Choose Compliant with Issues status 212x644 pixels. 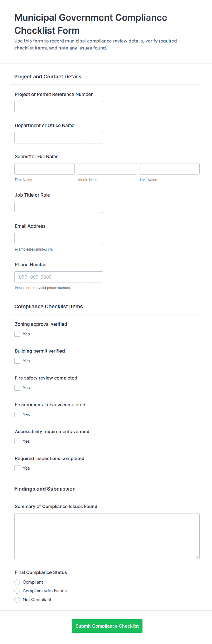pyautogui.click(x=17, y=591)
